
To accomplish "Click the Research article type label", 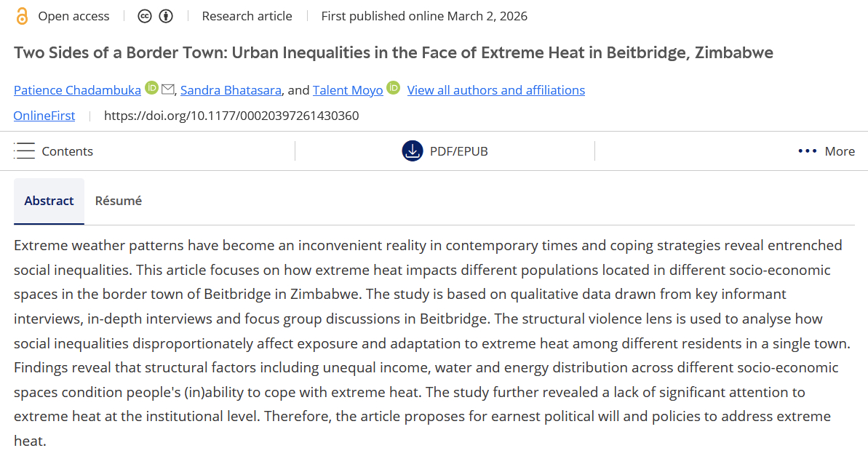I will pos(247,16).
